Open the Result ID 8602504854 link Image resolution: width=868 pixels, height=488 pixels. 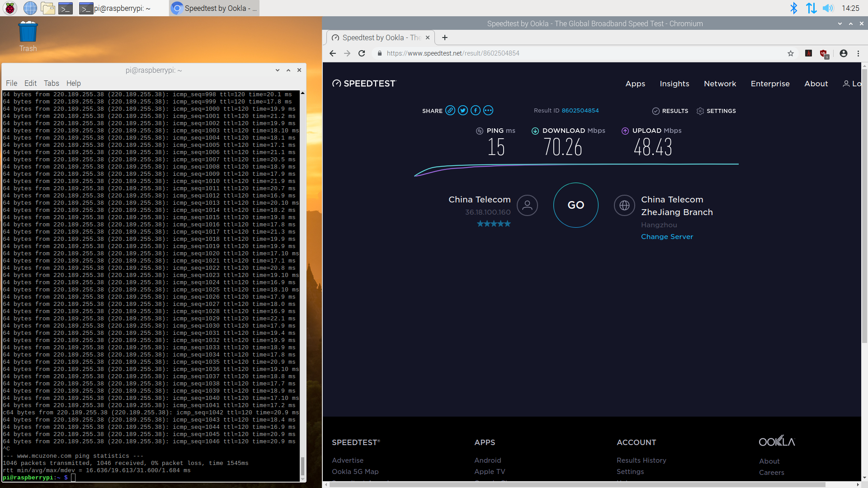click(580, 111)
